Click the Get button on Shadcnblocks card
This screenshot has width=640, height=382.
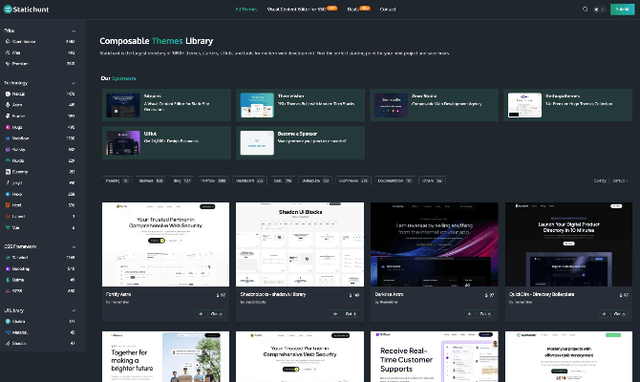click(x=351, y=313)
